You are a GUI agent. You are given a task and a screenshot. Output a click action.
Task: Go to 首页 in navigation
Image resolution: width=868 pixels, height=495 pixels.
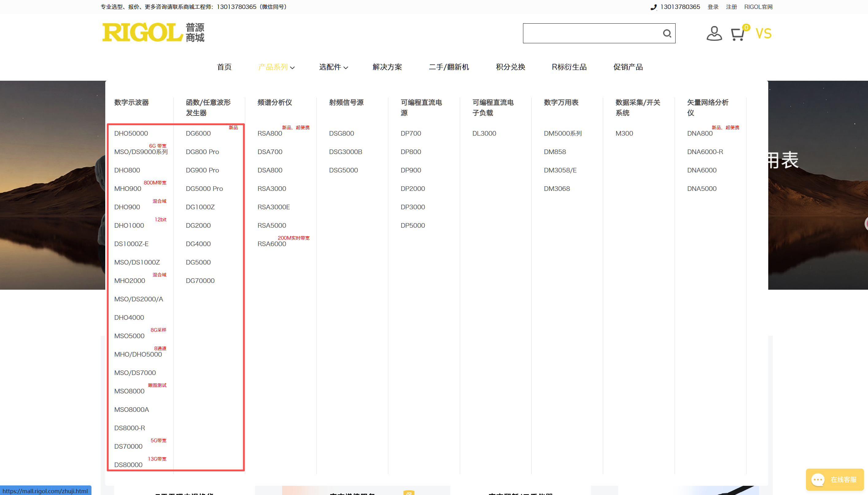[224, 67]
